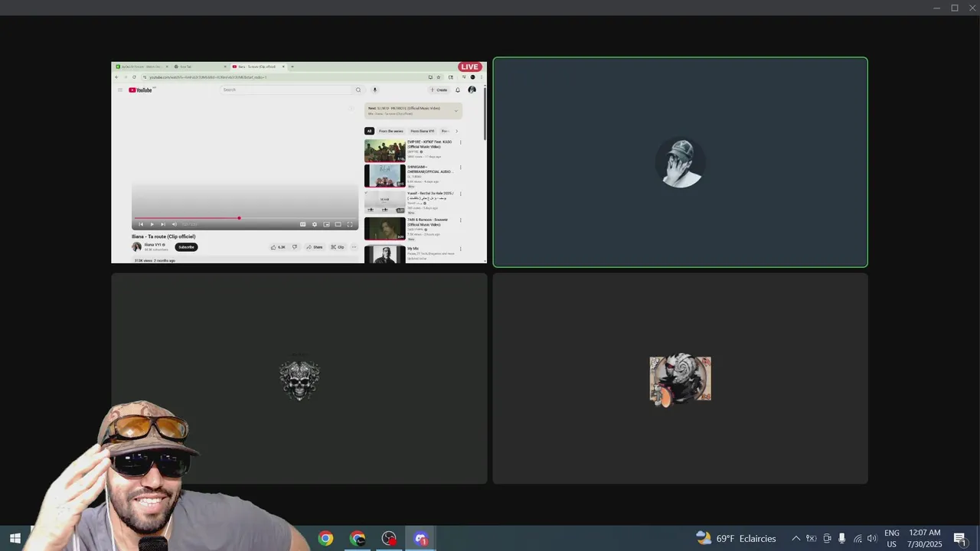Image resolution: width=980 pixels, height=551 pixels.
Task: Like the Iliana Ta route video
Action: [x=278, y=247]
